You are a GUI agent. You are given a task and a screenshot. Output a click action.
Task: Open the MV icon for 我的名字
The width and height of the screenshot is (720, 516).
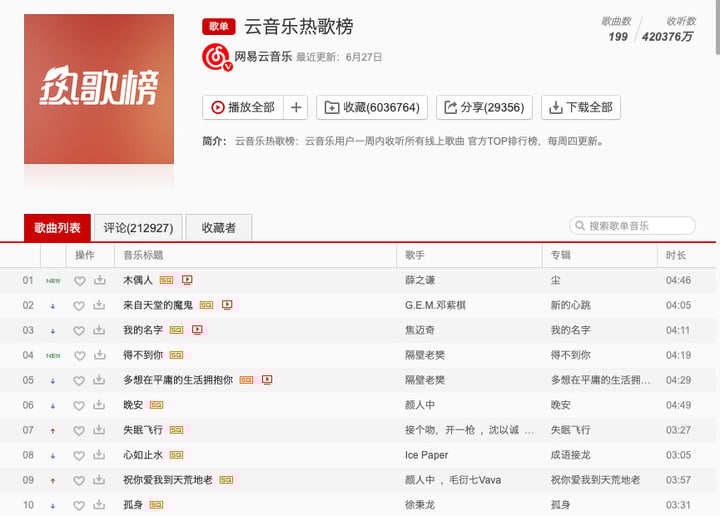pos(197,330)
